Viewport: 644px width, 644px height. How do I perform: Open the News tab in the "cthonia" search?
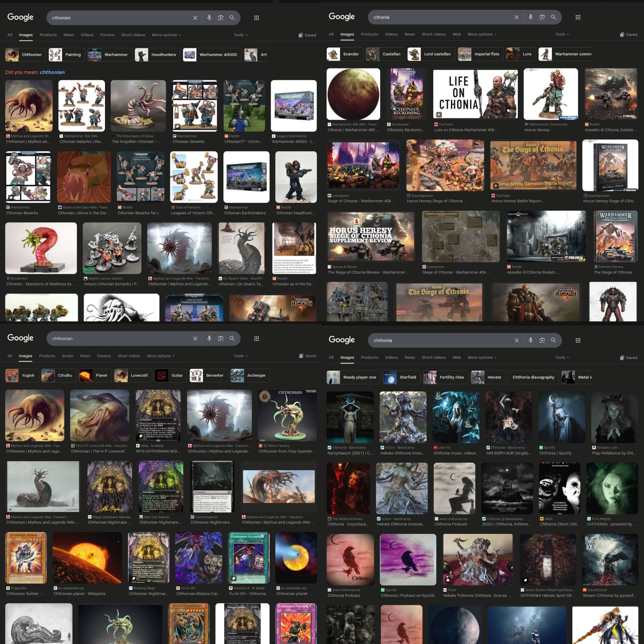coord(410,34)
